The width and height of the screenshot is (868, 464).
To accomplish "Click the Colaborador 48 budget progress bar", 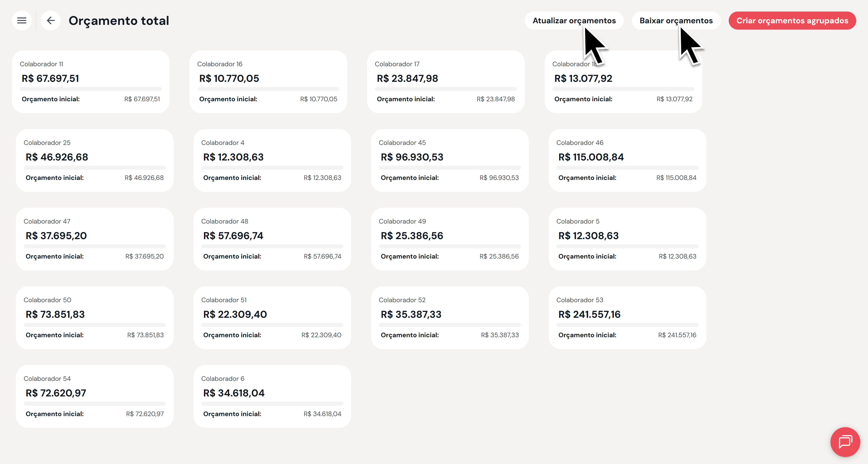I will click(272, 246).
